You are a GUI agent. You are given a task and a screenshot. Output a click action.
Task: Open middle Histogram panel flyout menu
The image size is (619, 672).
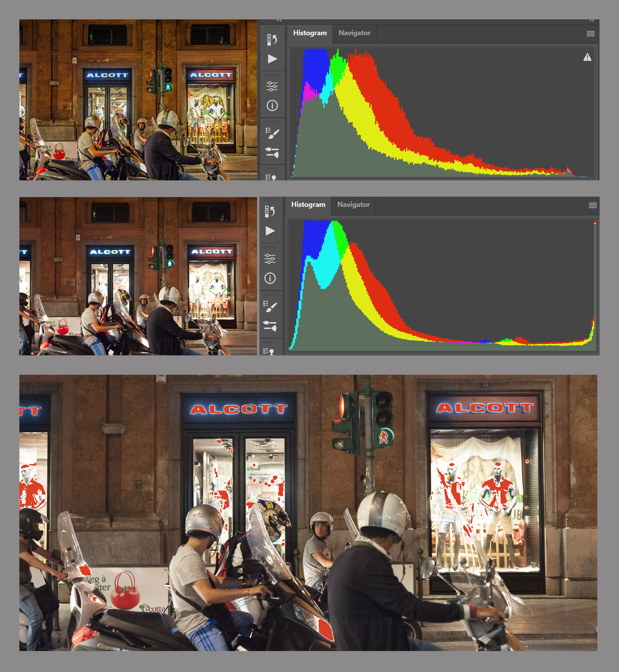[593, 205]
